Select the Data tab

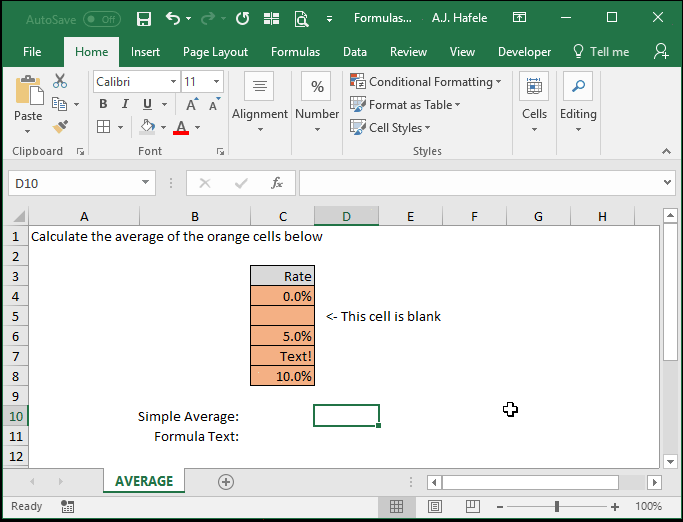(355, 52)
